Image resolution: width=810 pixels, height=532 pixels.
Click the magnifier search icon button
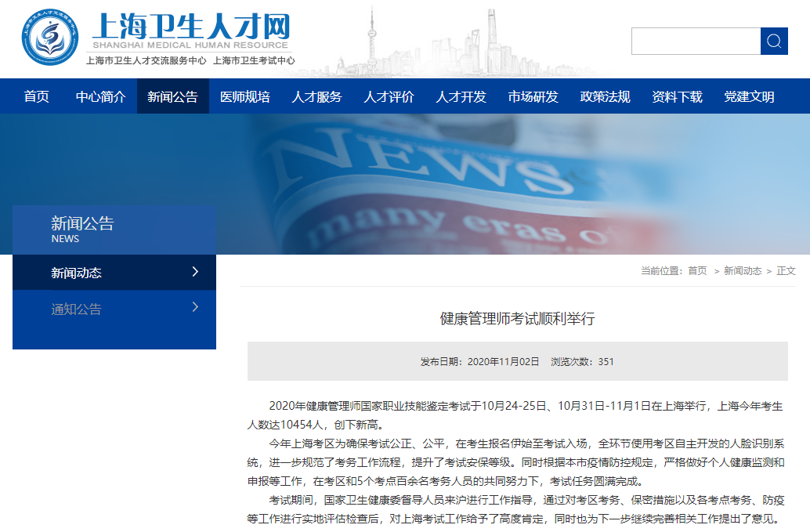[774, 41]
